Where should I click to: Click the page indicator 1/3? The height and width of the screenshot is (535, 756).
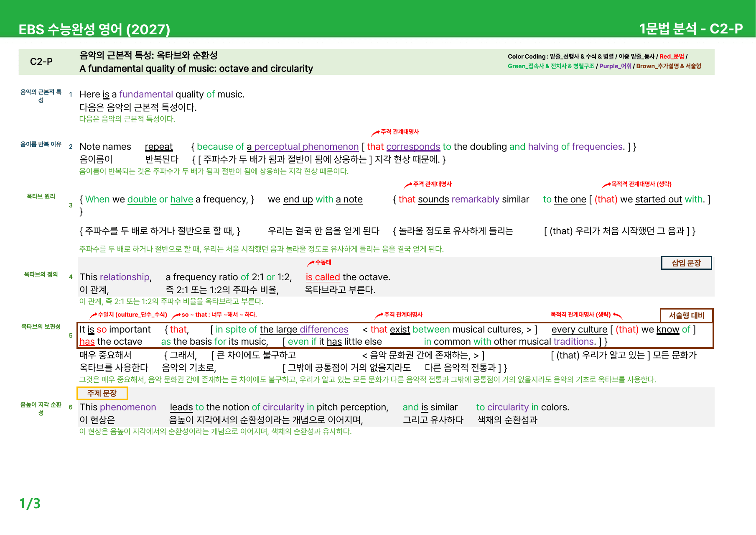pos(30,503)
